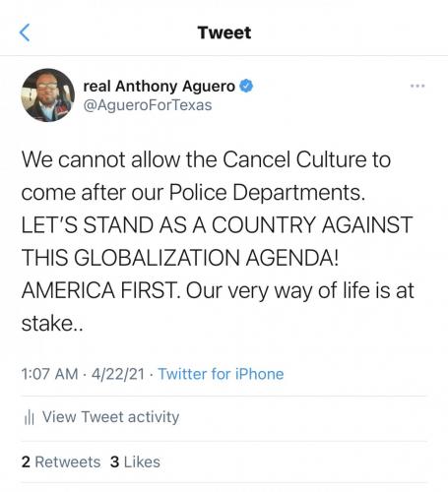The image size is (448, 492).
Task: Tap the final word 'stake..' of tweet
Action: click(52, 324)
